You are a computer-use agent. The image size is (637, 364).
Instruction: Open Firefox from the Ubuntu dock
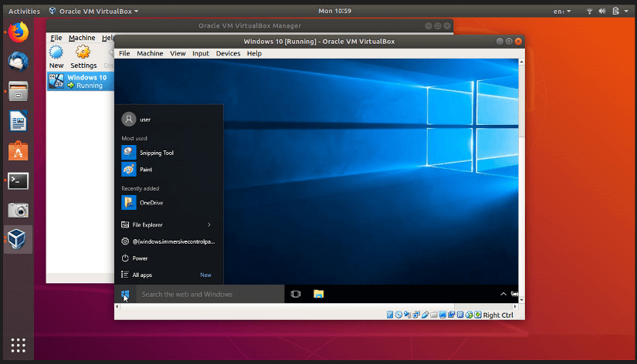point(19,32)
